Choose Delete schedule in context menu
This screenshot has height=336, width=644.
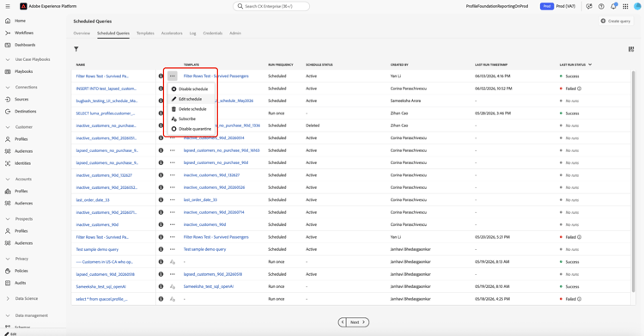(x=190, y=109)
